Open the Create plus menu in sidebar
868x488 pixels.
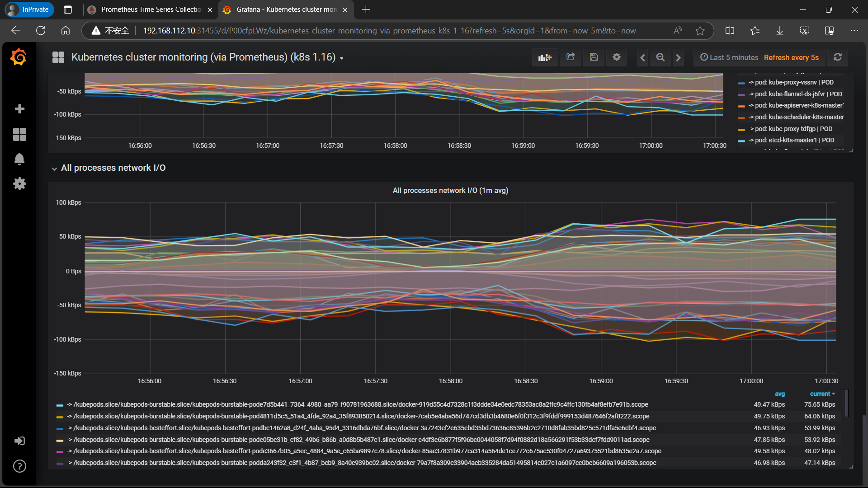[x=19, y=109]
